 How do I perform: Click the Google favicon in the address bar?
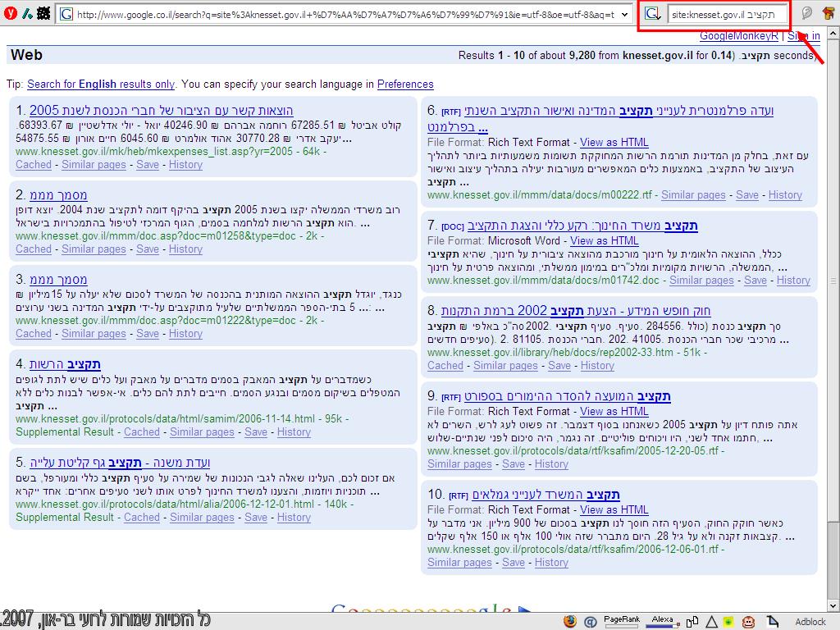(x=66, y=15)
